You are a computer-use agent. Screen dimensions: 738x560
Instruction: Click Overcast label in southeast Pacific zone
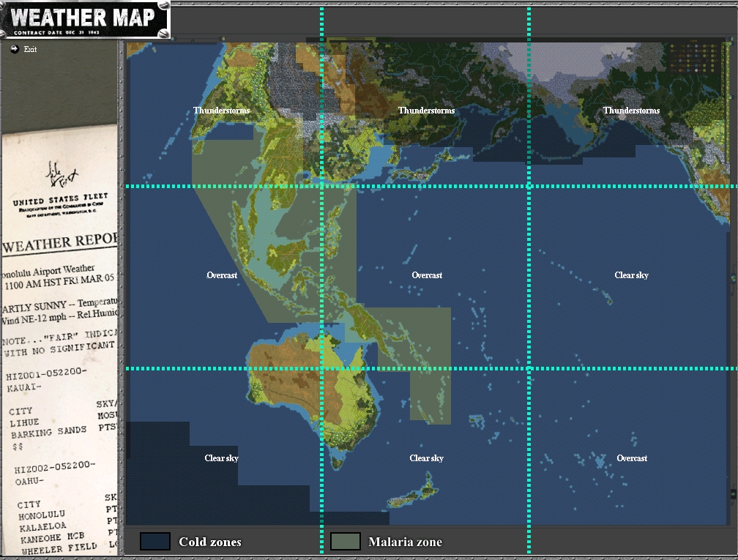click(x=632, y=458)
